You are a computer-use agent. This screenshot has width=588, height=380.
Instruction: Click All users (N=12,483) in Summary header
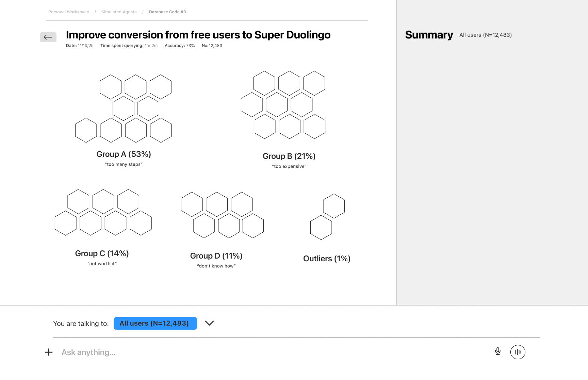pos(486,35)
